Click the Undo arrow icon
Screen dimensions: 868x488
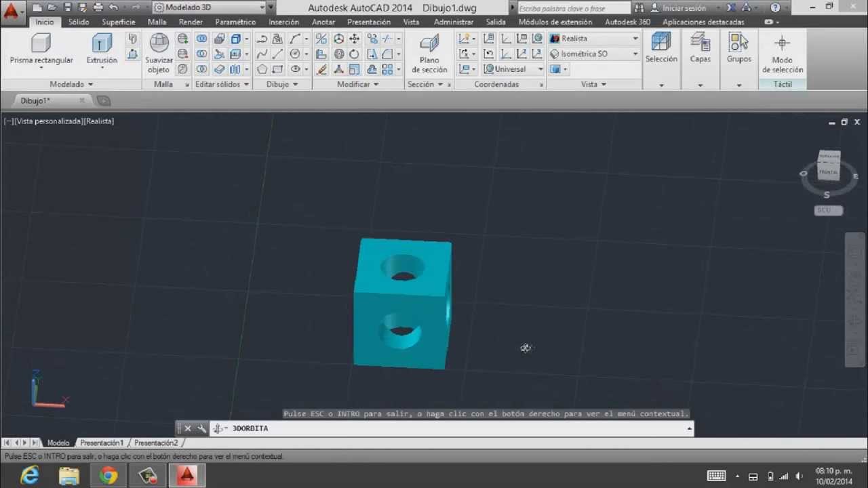pos(113,8)
